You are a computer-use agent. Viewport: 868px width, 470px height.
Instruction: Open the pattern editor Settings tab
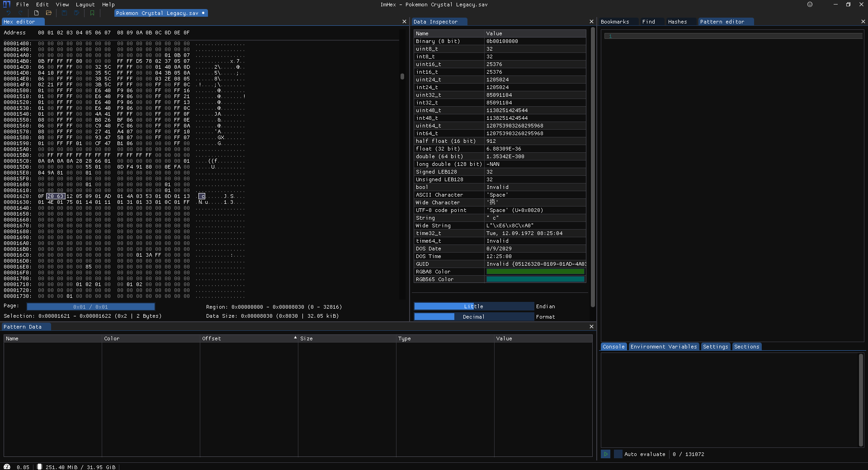tap(715, 347)
